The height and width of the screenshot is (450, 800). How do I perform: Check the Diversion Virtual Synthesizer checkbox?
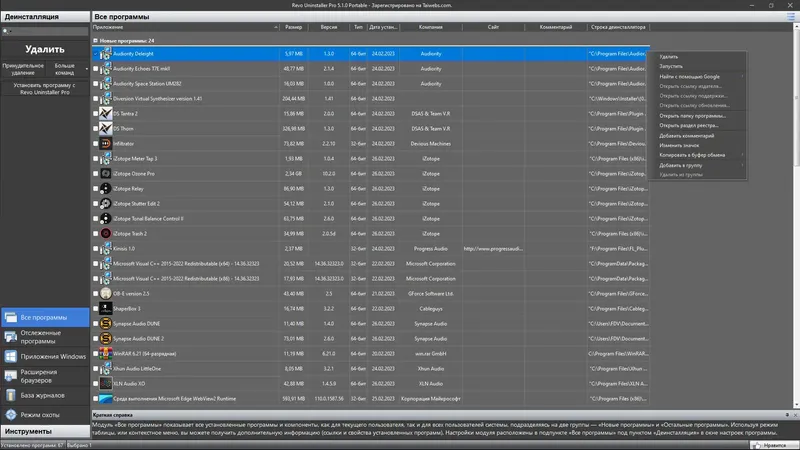point(95,98)
